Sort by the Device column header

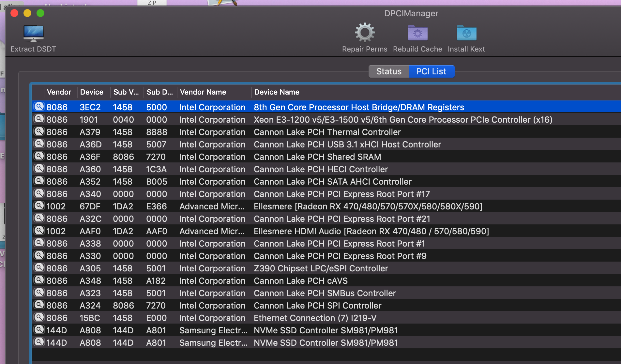(94, 92)
